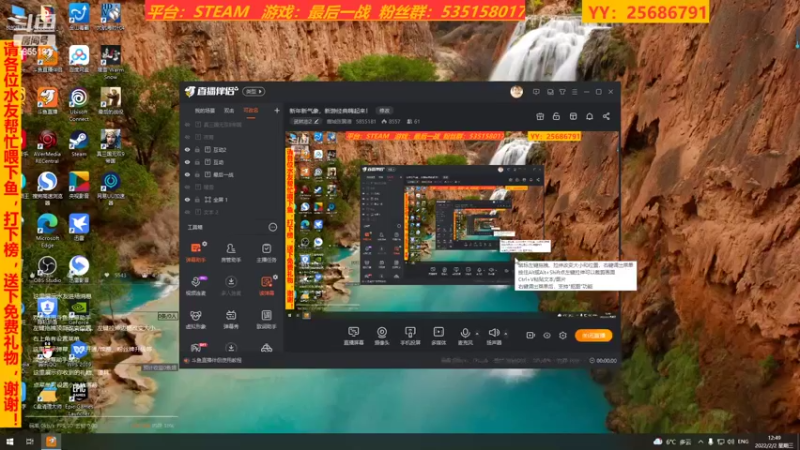This screenshot has height=450, width=800.
Task: Collapse the 工具箱 toolbox section
Action: (273, 227)
